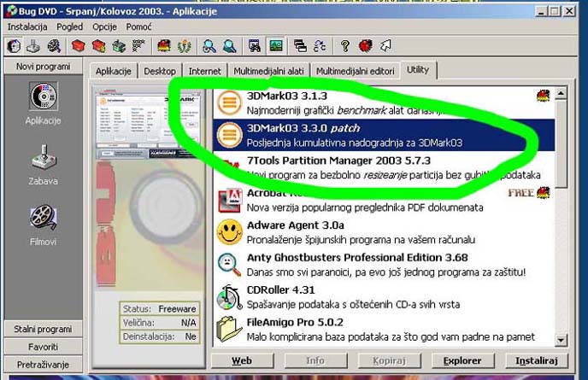
Task: Click the Explorer button
Action: 462,361
